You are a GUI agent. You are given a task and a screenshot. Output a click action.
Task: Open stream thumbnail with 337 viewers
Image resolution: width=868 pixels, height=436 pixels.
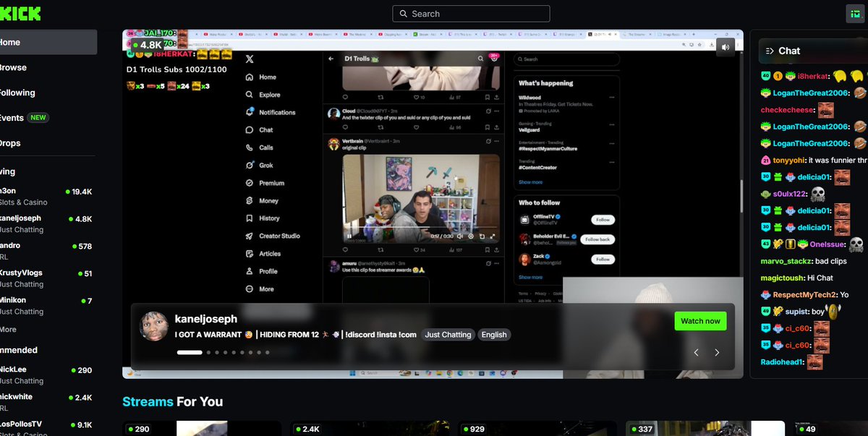click(x=705, y=429)
